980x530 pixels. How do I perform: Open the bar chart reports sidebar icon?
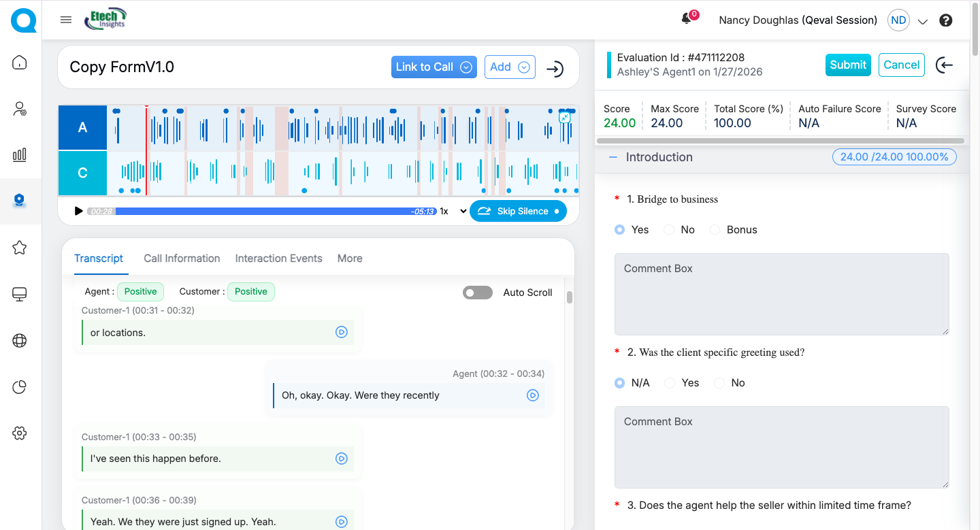click(20, 154)
